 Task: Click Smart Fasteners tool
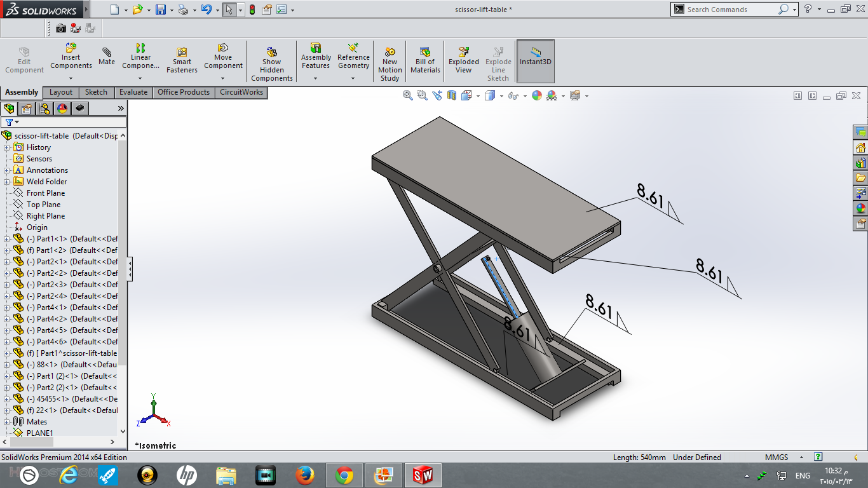click(x=182, y=60)
